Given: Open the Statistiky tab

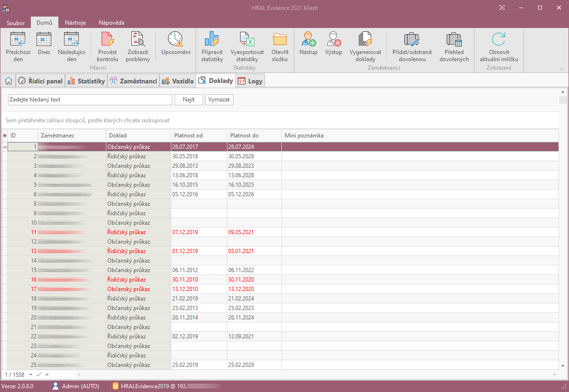Looking at the screenshot, I should [86, 81].
